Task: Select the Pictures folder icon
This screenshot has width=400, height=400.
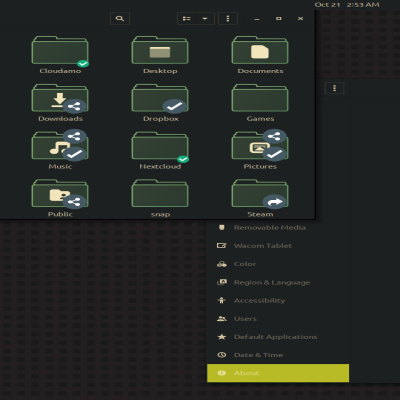Action: pyautogui.click(x=260, y=146)
